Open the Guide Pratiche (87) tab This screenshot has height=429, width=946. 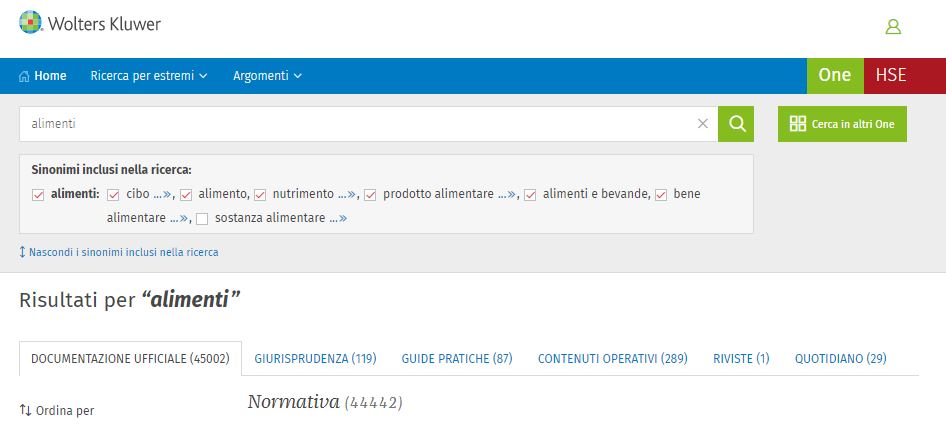tap(456, 358)
